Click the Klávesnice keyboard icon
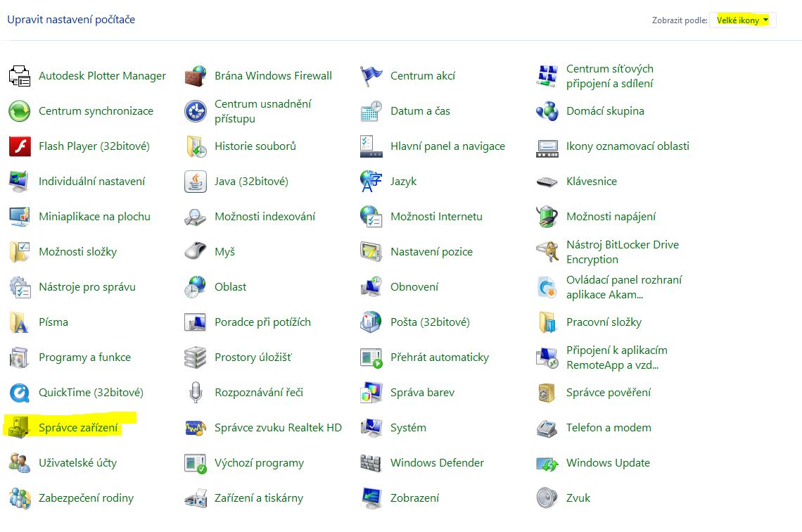Viewport: 802px width, 532px height. pos(547,182)
